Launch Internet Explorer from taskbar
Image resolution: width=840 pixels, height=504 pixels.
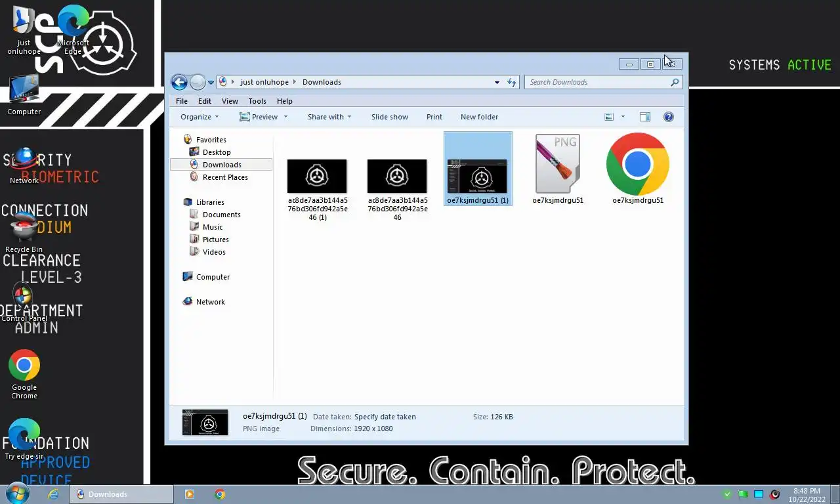coord(54,494)
